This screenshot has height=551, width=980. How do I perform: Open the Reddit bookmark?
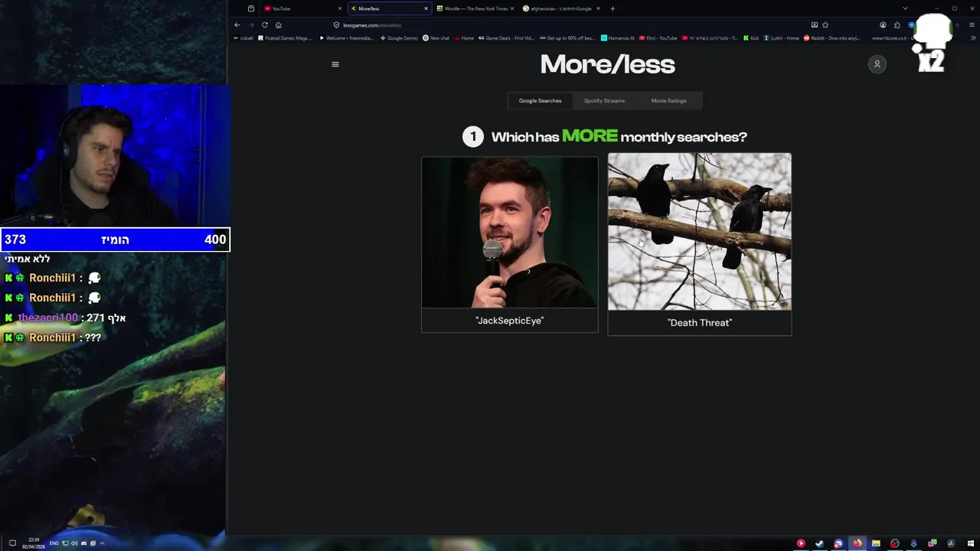coord(831,38)
